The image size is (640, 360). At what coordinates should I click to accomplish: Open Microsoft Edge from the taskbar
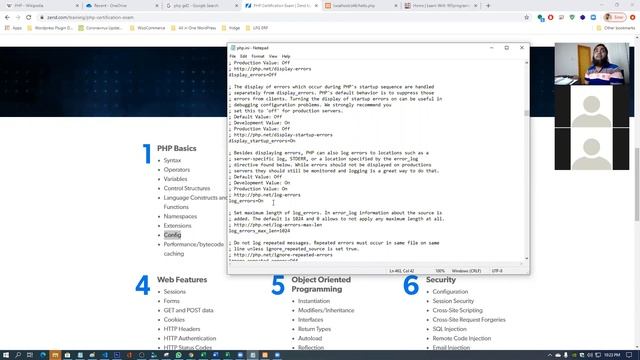[x=42, y=355]
